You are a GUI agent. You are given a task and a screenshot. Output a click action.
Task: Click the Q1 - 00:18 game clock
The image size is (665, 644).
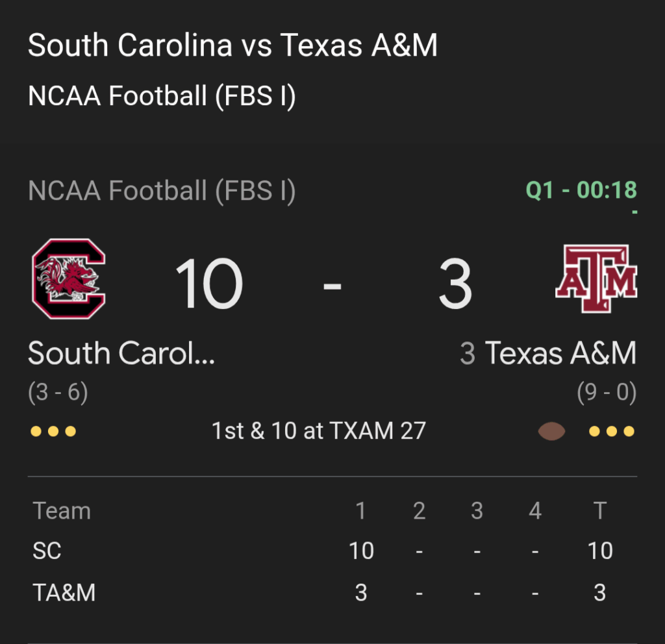click(581, 191)
